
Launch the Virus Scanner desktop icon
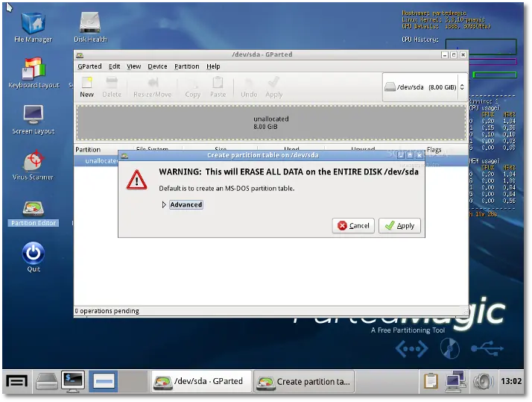[x=34, y=166]
